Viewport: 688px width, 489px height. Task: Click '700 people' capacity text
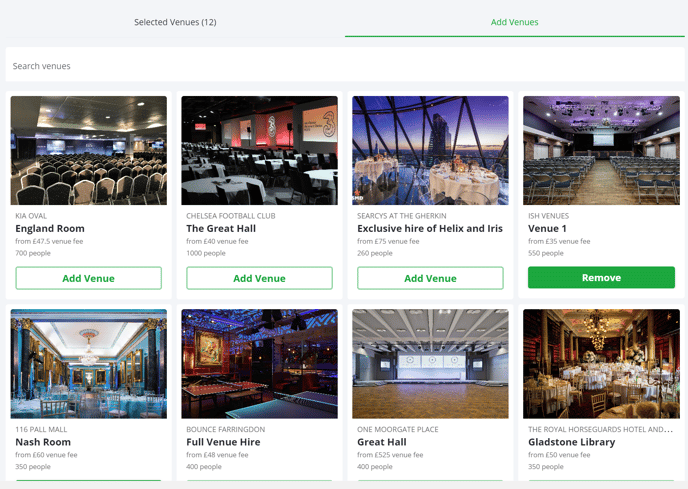pyautogui.click(x=33, y=253)
